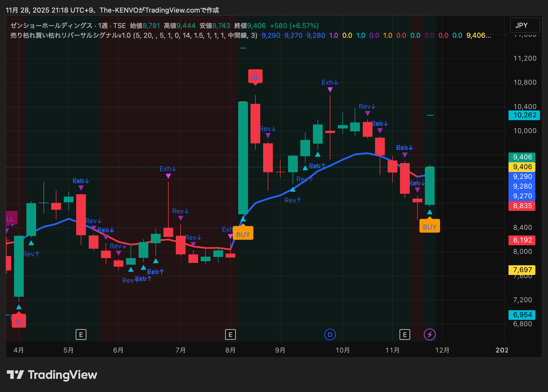Click the 8,000 tick on the price axis
The width and height of the screenshot is (548, 392).
tap(523, 251)
